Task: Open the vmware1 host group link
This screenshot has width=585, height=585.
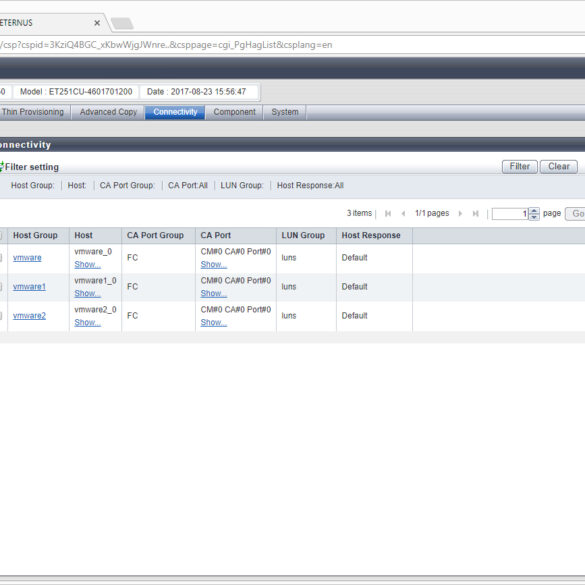Action: (29, 287)
